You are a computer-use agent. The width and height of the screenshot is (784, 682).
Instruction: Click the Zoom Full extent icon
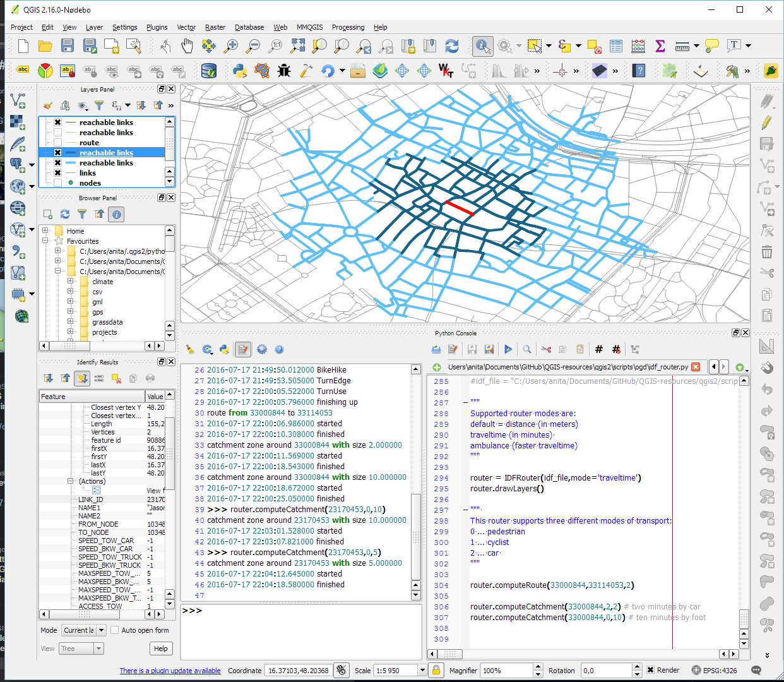298,46
